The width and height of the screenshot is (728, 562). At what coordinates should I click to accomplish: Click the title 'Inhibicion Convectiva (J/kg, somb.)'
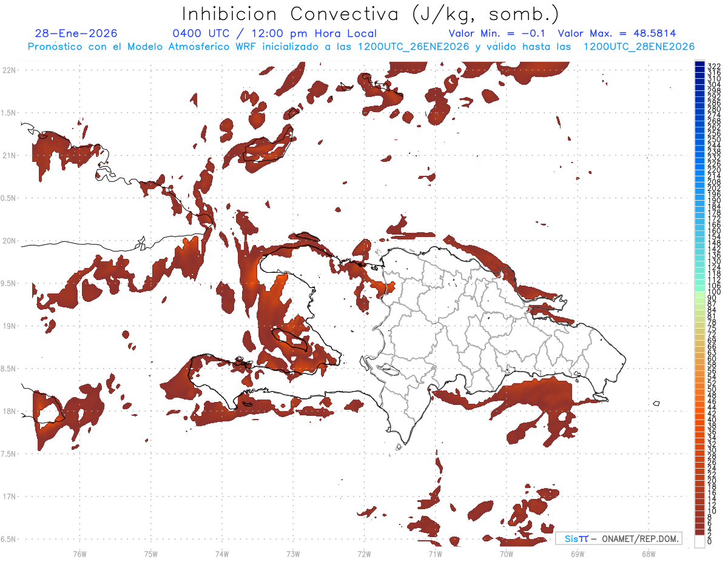(x=370, y=14)
